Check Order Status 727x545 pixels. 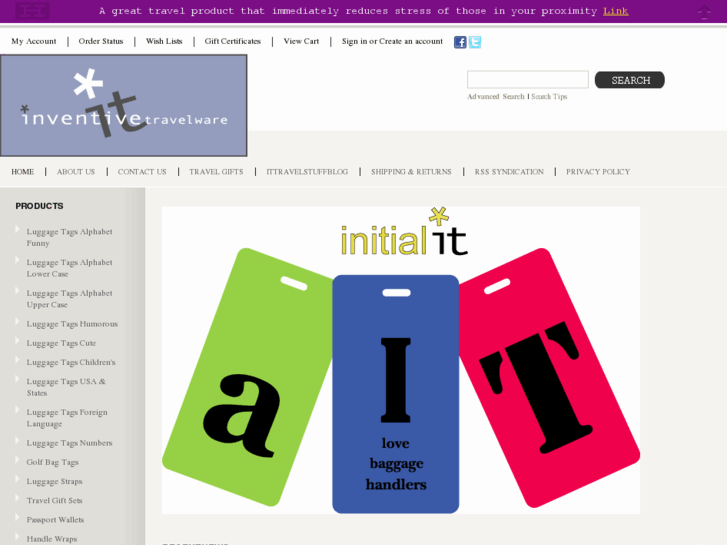point(101,41)
